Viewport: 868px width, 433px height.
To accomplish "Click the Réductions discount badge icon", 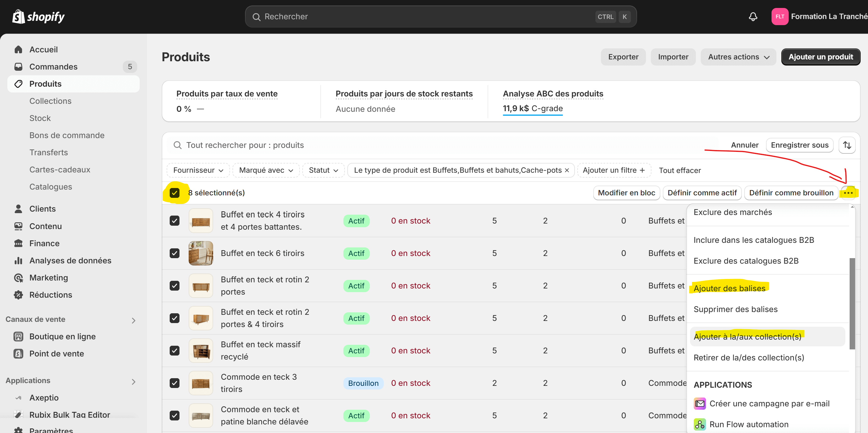I will pos(18,295).
